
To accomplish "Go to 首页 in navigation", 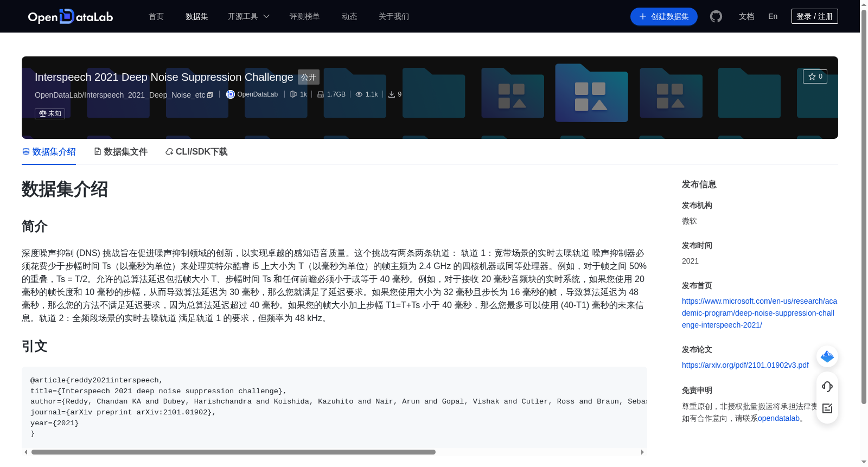I will point(156,16).
